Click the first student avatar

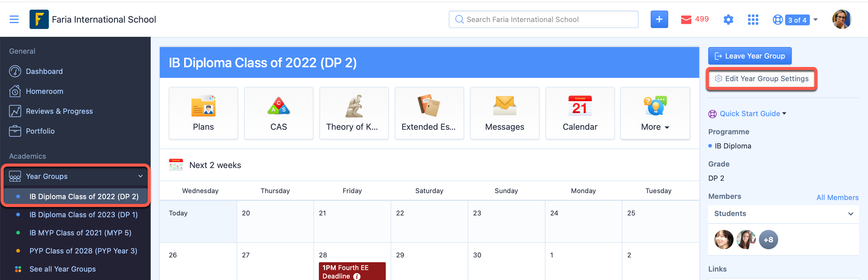point(723,240)
